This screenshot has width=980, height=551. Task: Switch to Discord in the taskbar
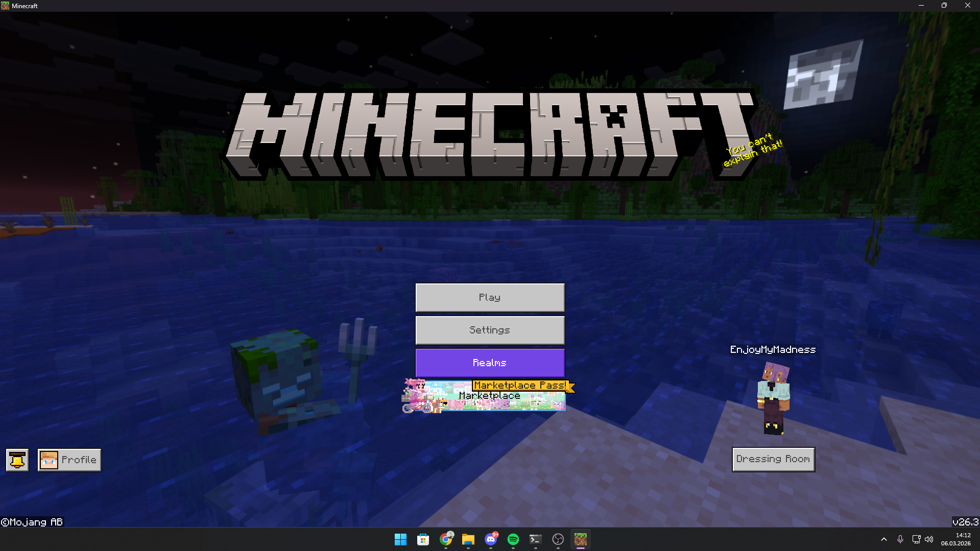pos(491,539)
